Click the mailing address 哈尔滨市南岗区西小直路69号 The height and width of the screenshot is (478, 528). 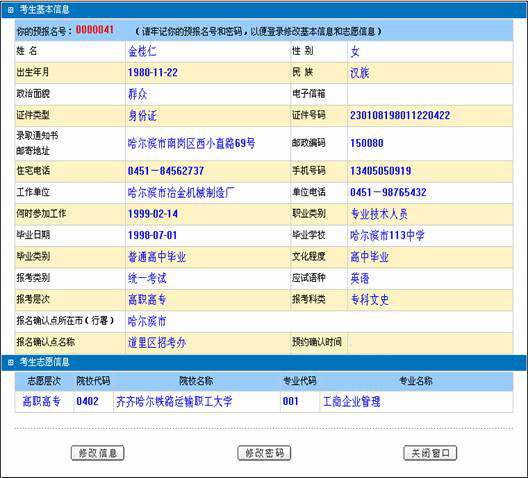tap(191, 144)
